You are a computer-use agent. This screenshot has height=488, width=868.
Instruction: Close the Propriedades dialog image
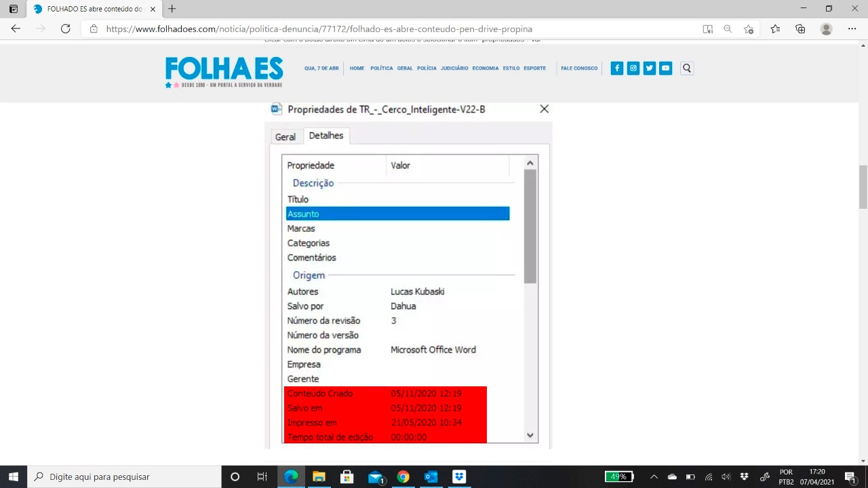[x=544, y=109]
